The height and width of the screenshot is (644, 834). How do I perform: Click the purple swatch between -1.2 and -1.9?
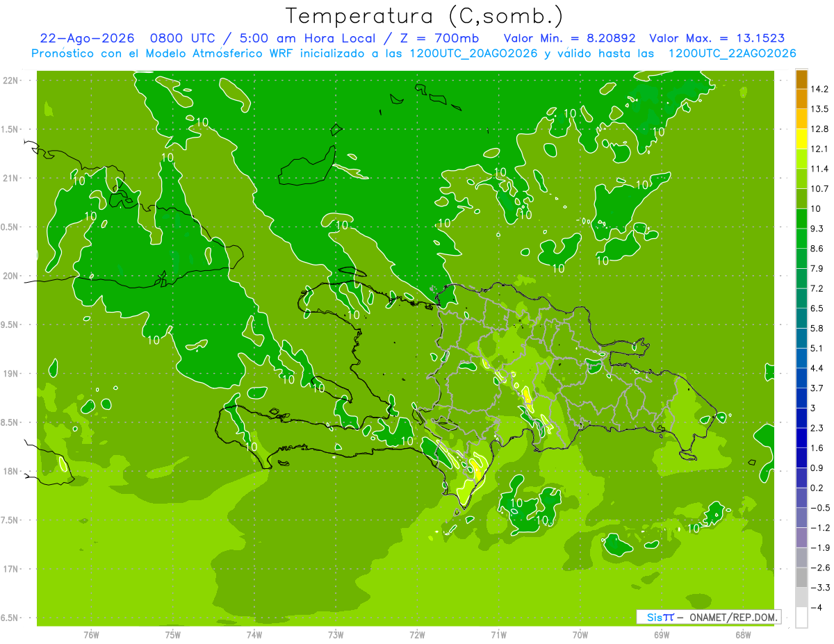pos(801,538)
